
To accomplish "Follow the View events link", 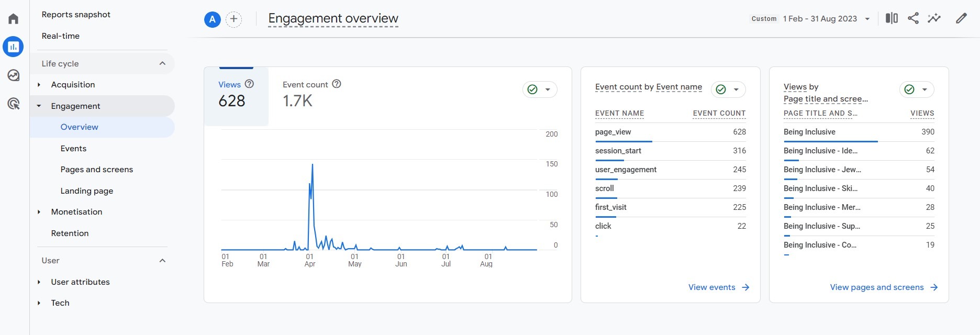I will [719, 287].
